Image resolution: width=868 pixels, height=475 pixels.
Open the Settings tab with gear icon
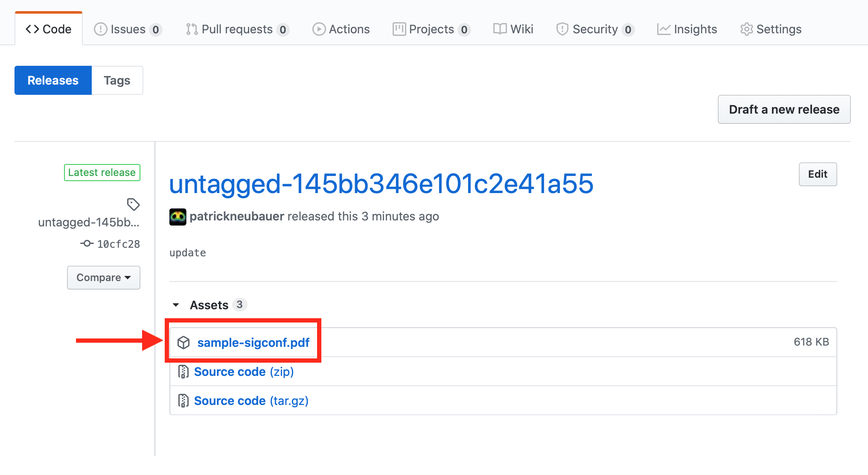[x=771, y=29]
